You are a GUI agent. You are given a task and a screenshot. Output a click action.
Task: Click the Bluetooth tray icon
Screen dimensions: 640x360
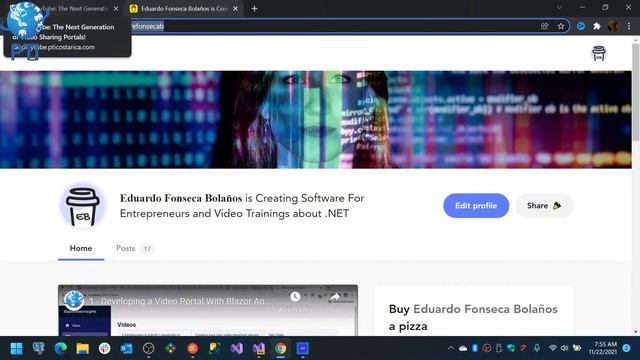point(475,348)
